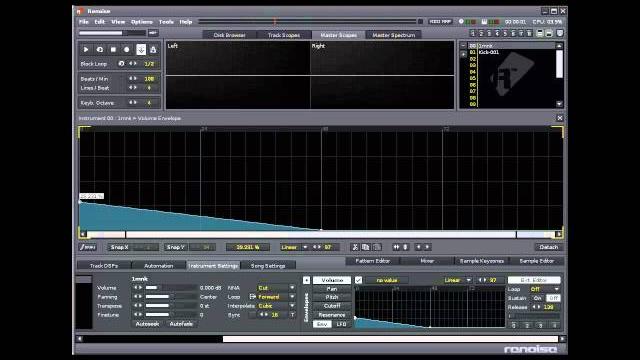
Task: Click the master volume slider in top toolbar
Action: pyautogui.click(x=112, y=33)
